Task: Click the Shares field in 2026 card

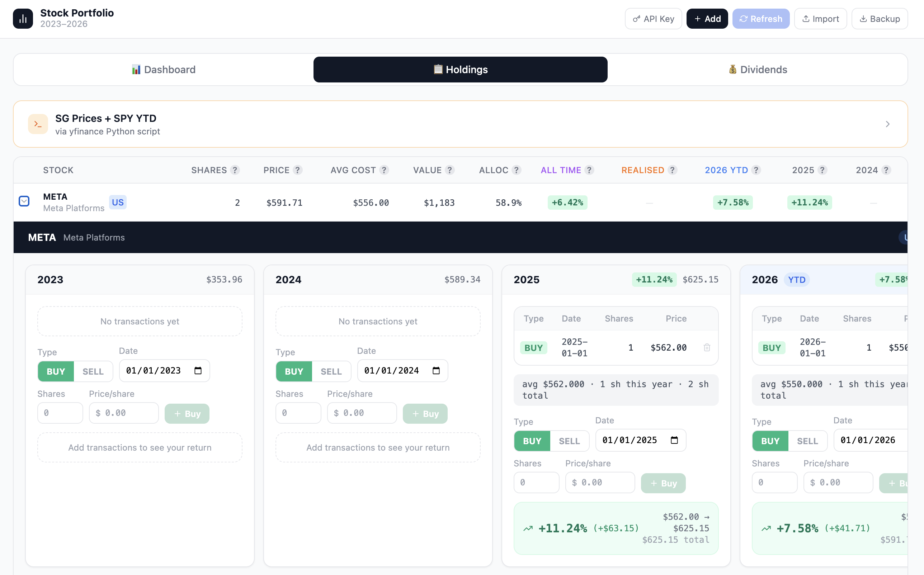Action: tap(774, 482)
